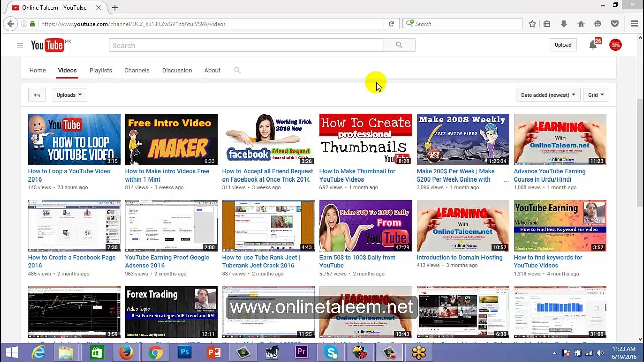Click the YouTube search magnifier button

(399, 45)
